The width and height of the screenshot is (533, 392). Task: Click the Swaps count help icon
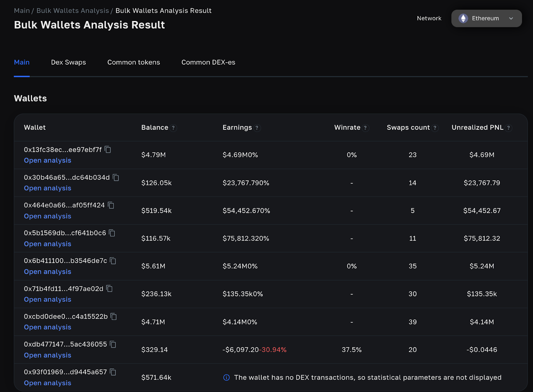tap(435, 128)
